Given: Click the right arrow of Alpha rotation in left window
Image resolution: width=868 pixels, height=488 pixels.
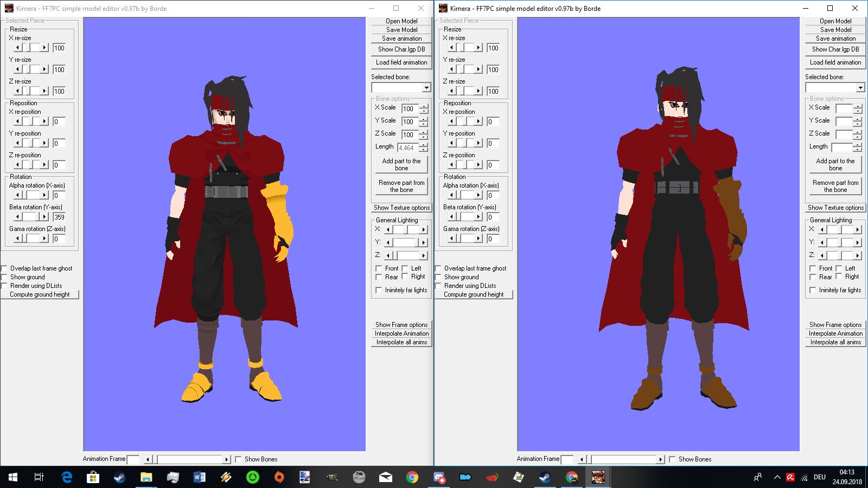Looking at the screenshot, I should click(x=44, y=195).
